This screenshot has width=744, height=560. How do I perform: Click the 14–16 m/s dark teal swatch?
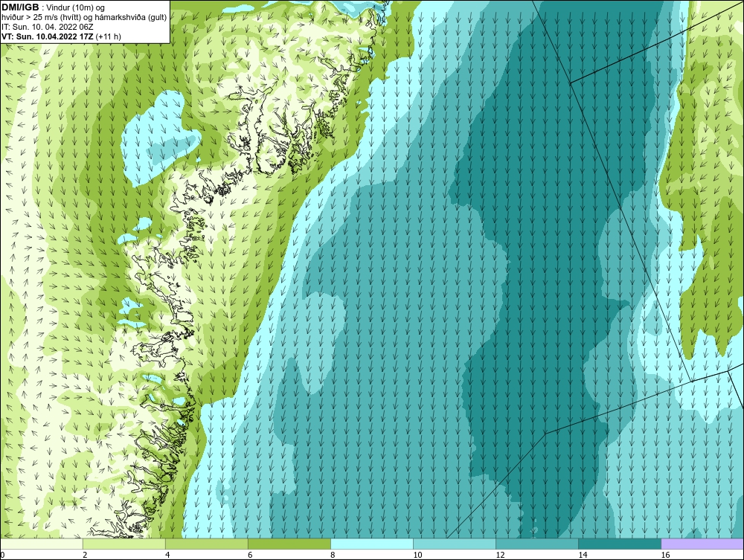619,544
